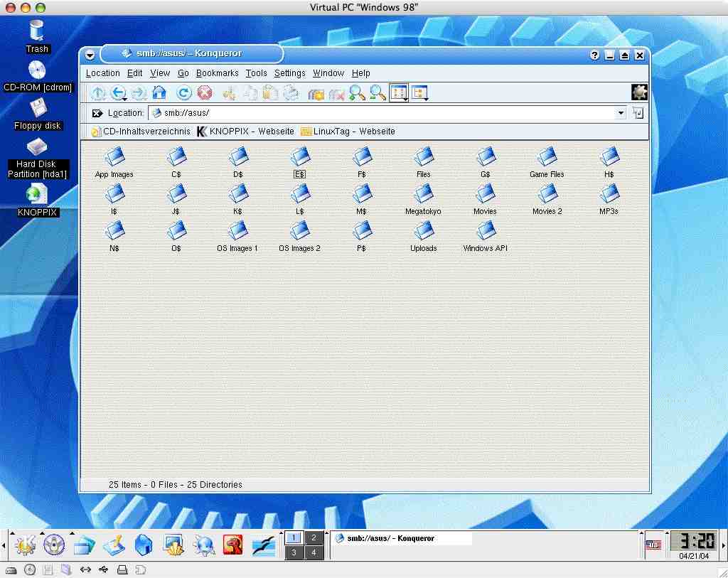This screenshot has height=578, width=728.
Task: Switch to virtual desktop 4
Action: 314,552
